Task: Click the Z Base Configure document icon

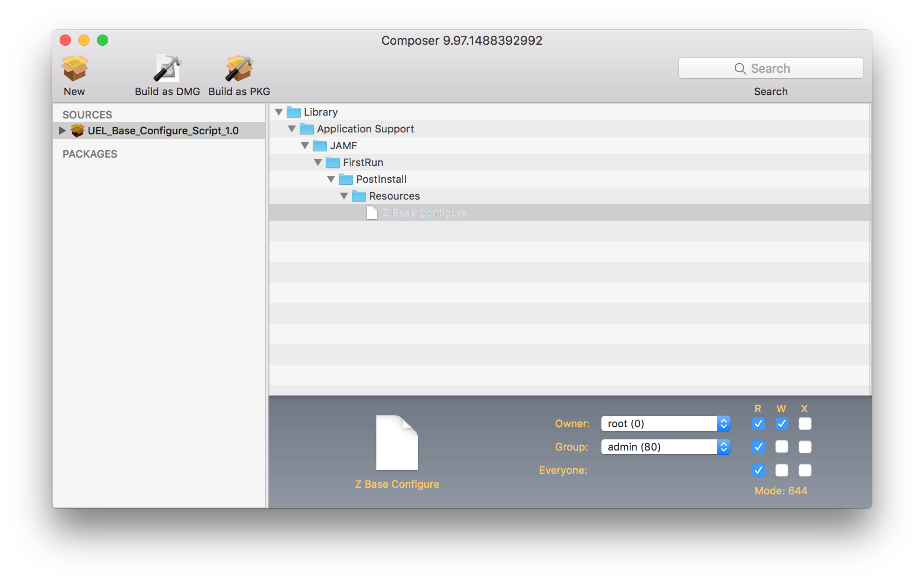Action: [x=372, y=213]
